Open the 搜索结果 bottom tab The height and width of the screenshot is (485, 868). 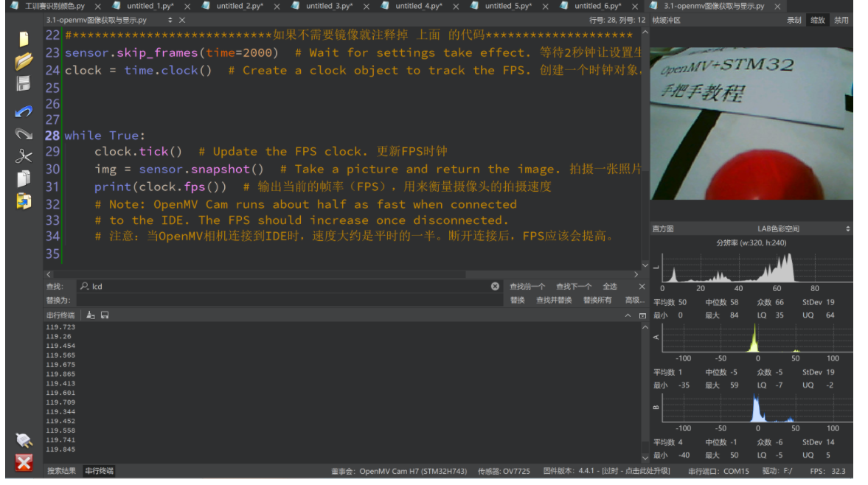point(61,470)
